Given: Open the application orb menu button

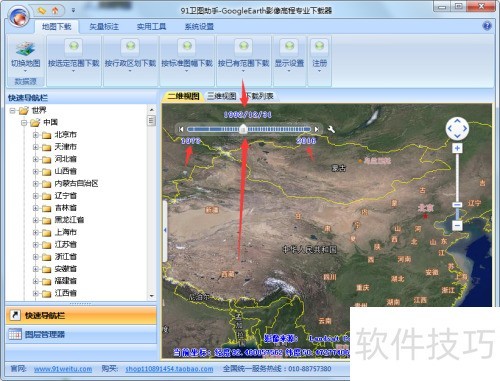Looking at the screenshot, I should coord(19,16).
